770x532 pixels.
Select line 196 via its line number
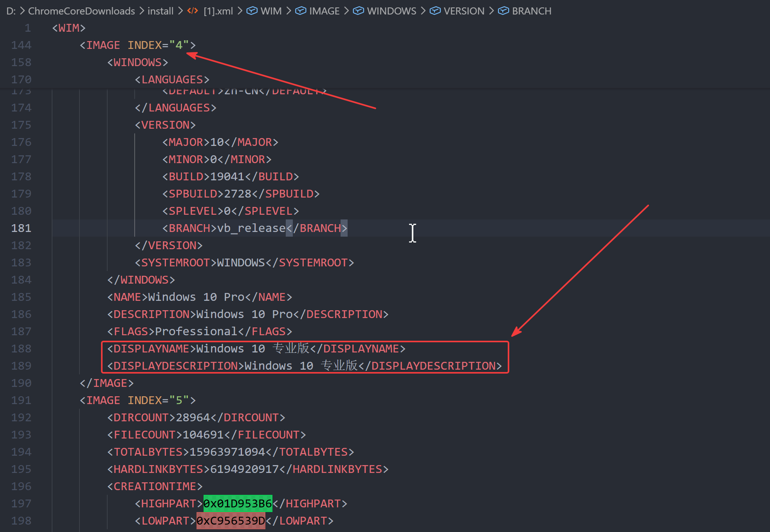(21, 487)
